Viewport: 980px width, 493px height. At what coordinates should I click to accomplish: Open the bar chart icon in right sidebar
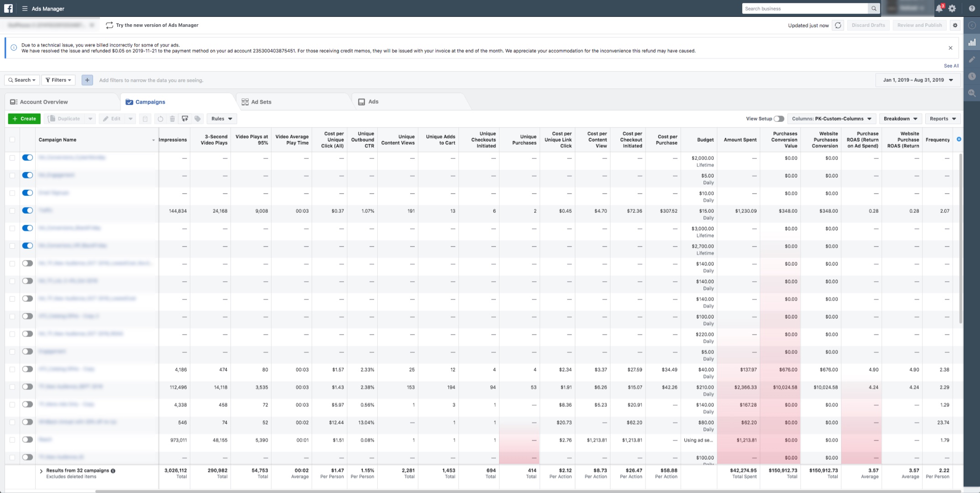tap(972, 42)
